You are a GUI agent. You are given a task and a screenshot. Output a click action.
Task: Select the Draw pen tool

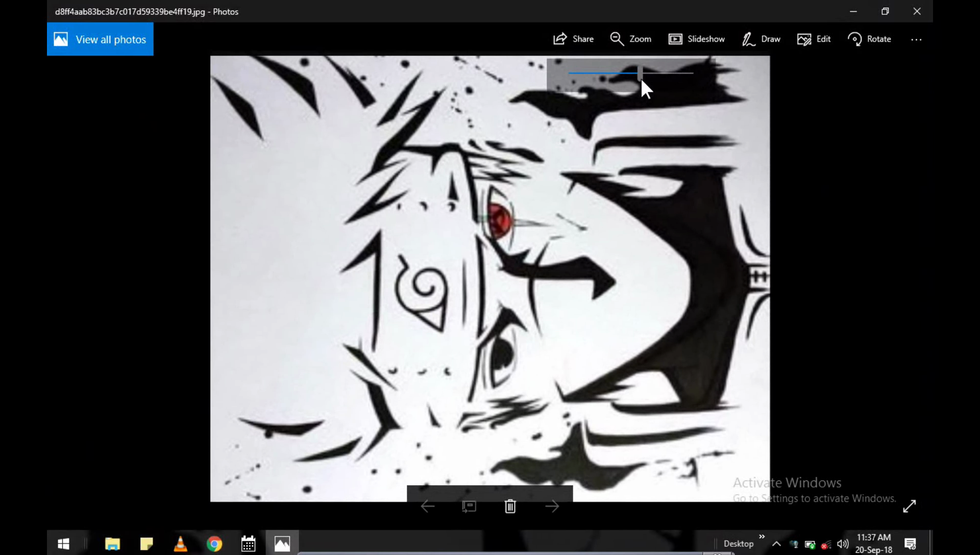(x=761, y=39)
